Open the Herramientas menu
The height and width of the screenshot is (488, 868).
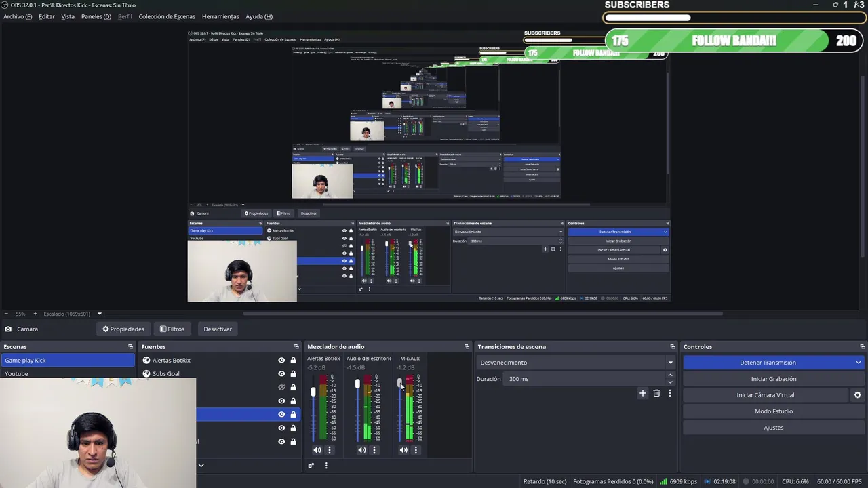pyautogui.click(x=220, y=16)
